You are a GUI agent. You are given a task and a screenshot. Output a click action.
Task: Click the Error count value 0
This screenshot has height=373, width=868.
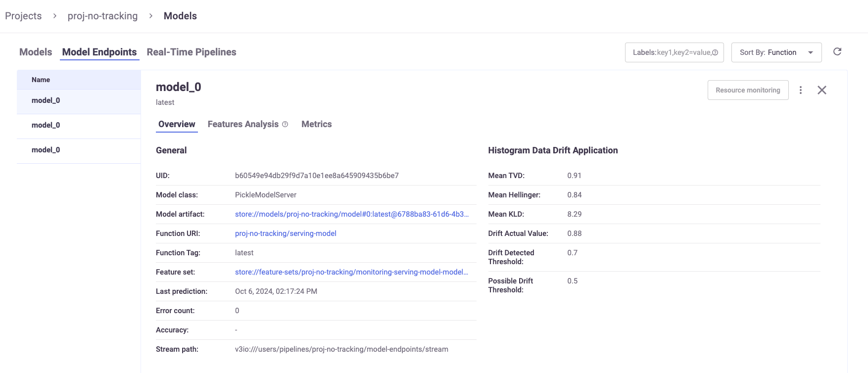[x=237, y=311]
